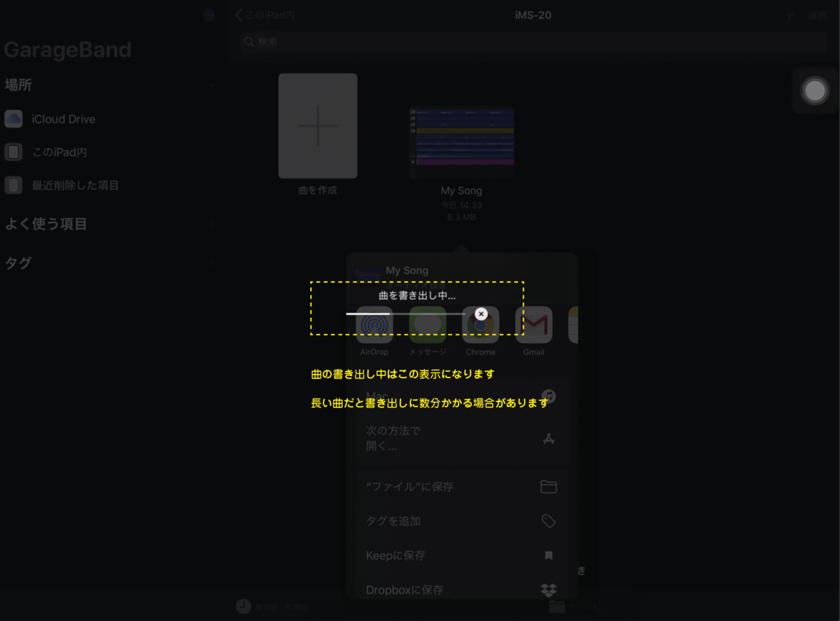
Task: Choose the メッセージ app icon
Action: (x=428, y=325)
